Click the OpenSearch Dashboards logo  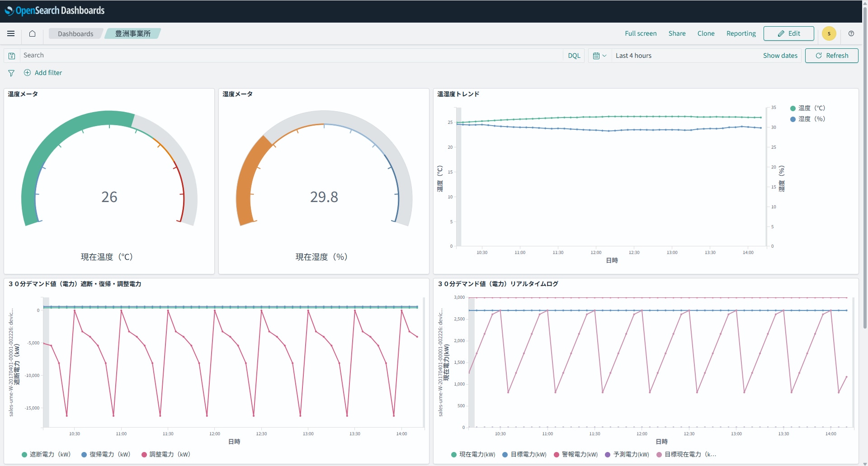point(55,11)
